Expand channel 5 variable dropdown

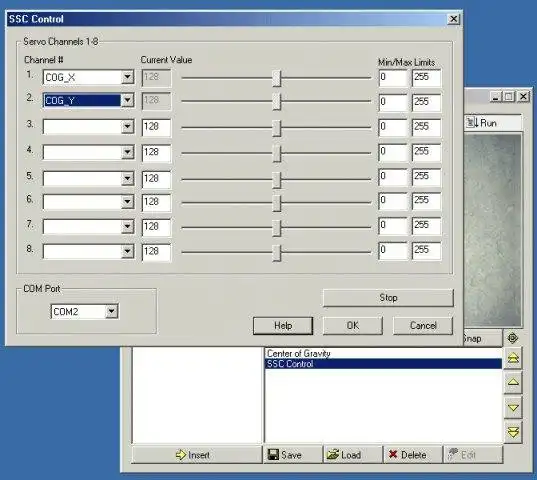[x=127, y=178]
